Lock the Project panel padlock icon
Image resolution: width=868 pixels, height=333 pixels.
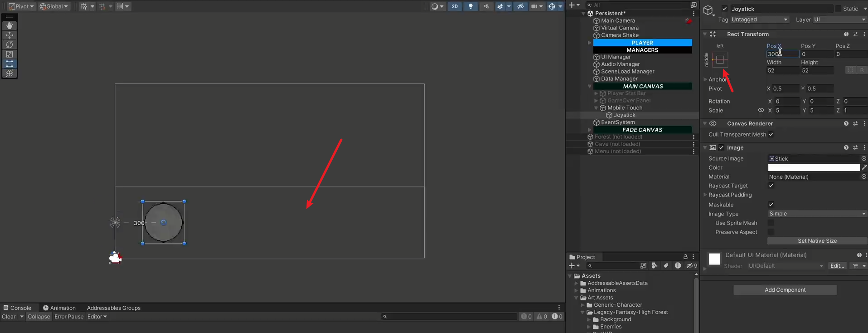685,257
